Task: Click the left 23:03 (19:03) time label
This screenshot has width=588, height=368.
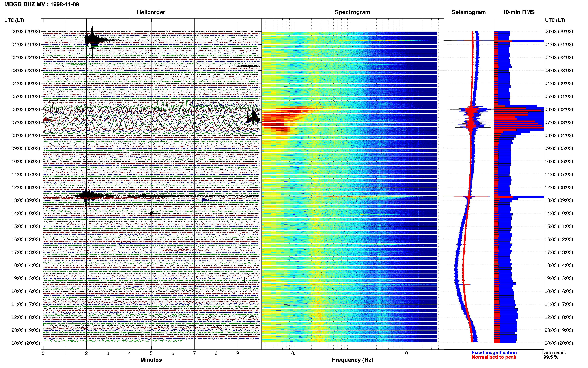Action: (x=26, y=330)
